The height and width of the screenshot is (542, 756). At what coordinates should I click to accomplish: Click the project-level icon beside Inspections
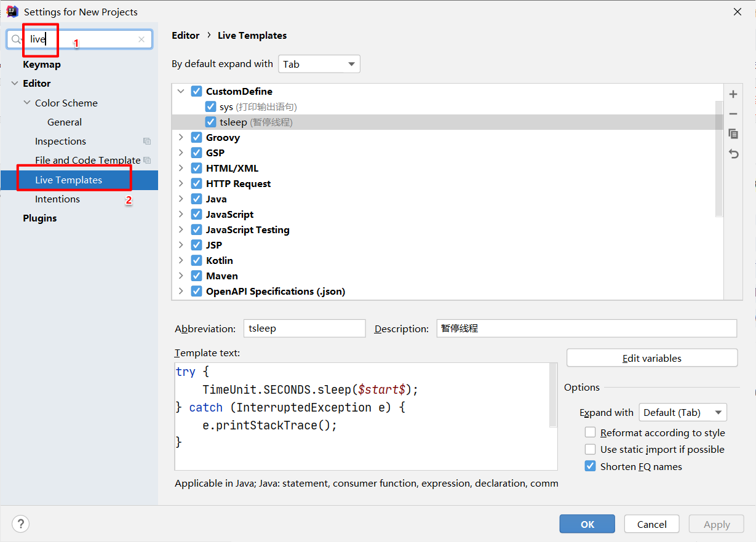point(147,141)
